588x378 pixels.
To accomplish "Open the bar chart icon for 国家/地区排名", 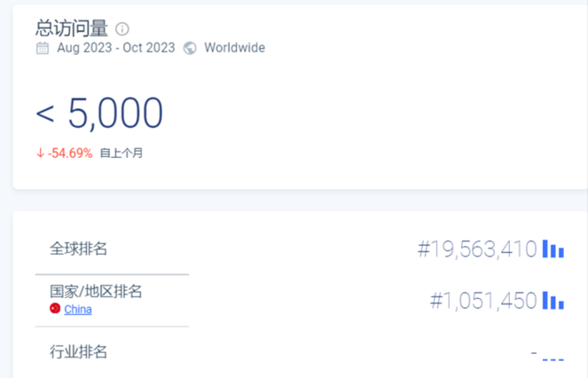I will 553,301.
